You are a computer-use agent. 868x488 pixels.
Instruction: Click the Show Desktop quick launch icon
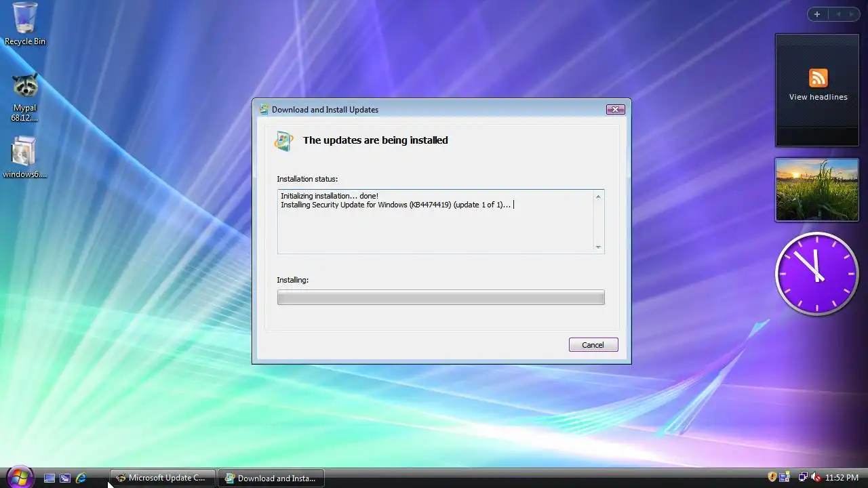(x=50, y=478)
